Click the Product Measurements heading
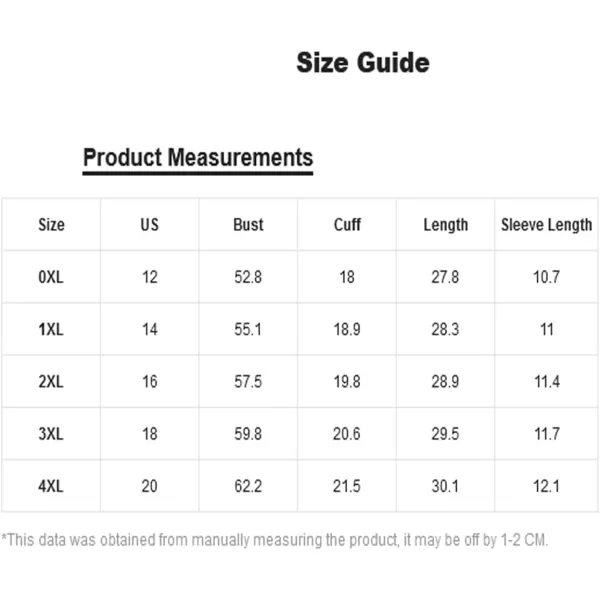The width and height of the screenshot is (600, 600). click(x=198, y=158)
